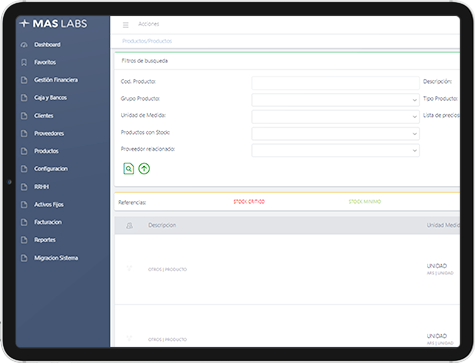Expand the Productos con Stock dropdown
The image size is (475, 363).
click(x=335, y=134)
